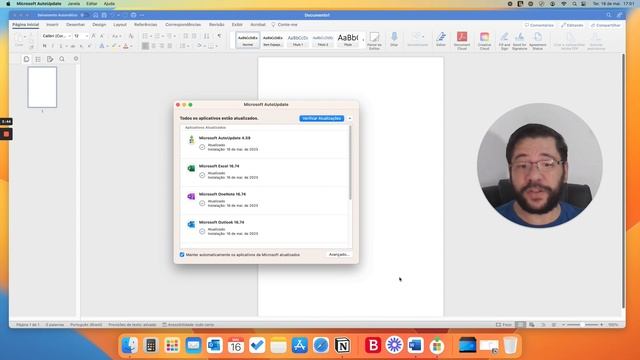Open the Janela menu in macOS menu bar
Screen dimensions: 640x360
tap(73, 4)
